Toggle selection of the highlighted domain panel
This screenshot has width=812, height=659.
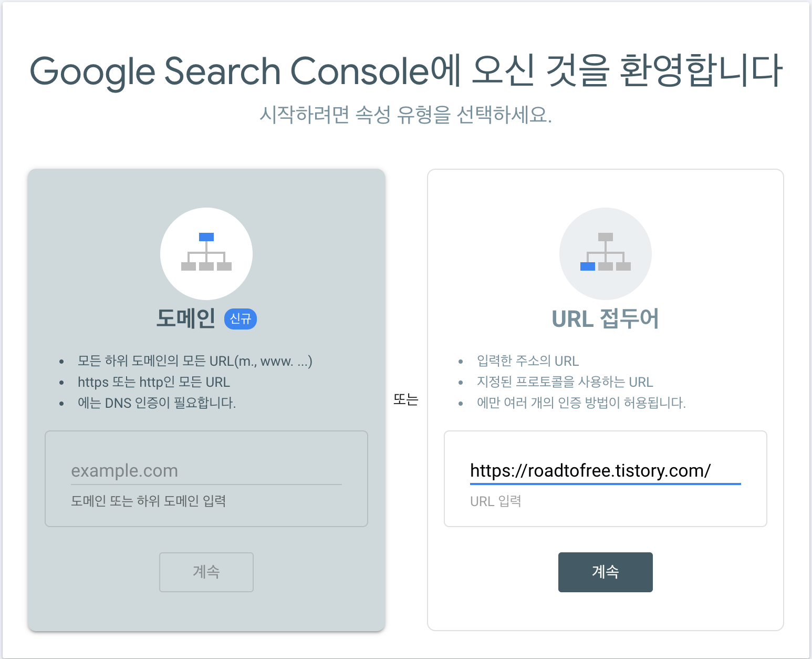pyautogui.click(x=206, y=399)
